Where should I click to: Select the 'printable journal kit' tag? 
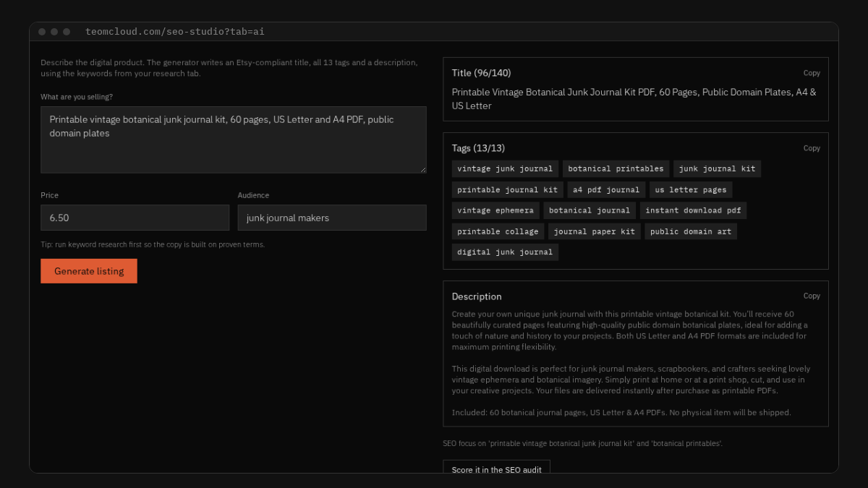[508, 190]
